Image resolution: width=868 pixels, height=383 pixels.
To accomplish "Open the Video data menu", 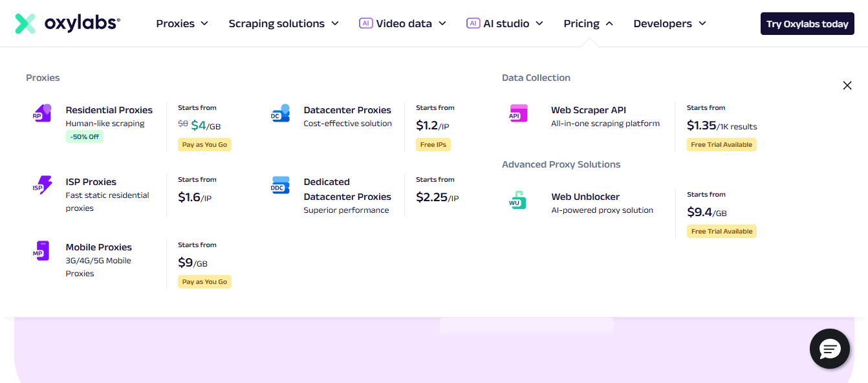I will click(x=404, y=23).
